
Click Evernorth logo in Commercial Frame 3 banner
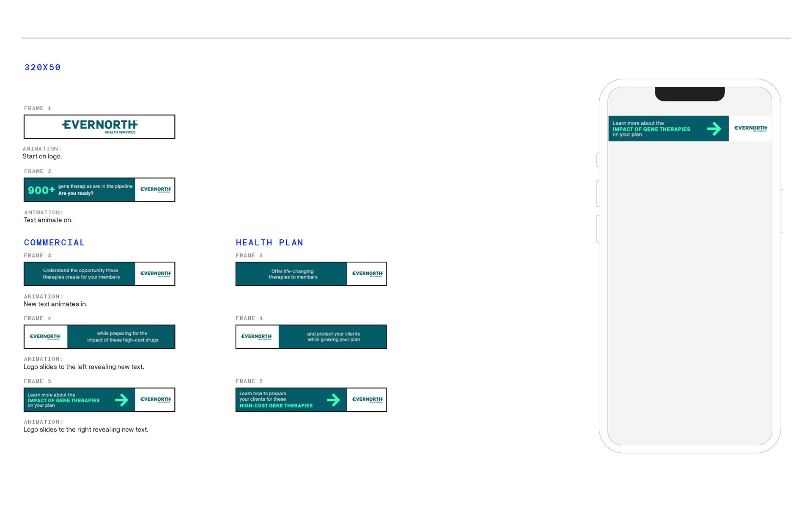156,274
